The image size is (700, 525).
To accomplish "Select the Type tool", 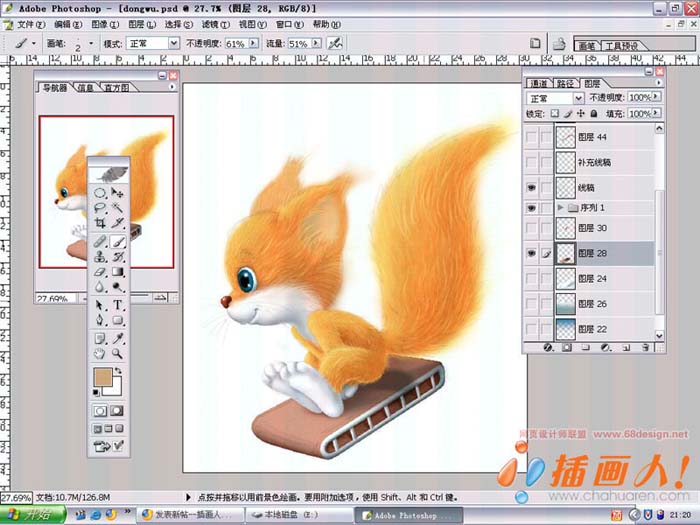I will [117, 305].
